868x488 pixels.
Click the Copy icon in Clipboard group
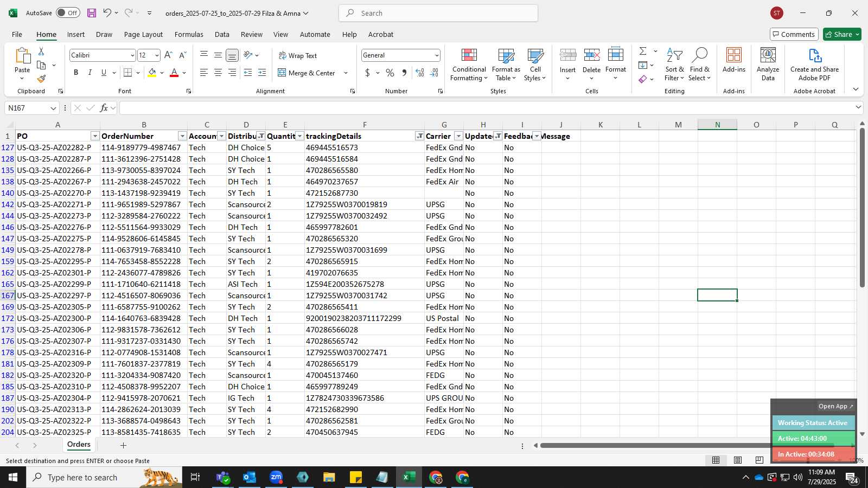click(x=41, y=65)
